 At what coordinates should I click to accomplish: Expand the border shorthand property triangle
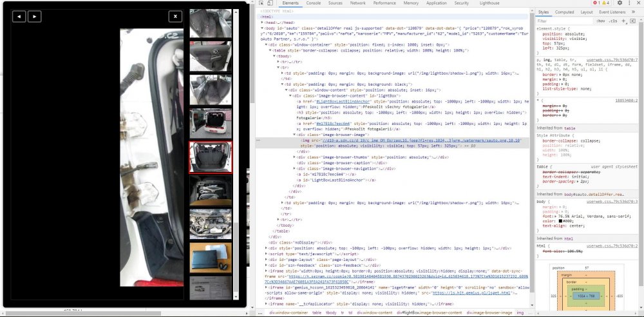coord(561,75)
